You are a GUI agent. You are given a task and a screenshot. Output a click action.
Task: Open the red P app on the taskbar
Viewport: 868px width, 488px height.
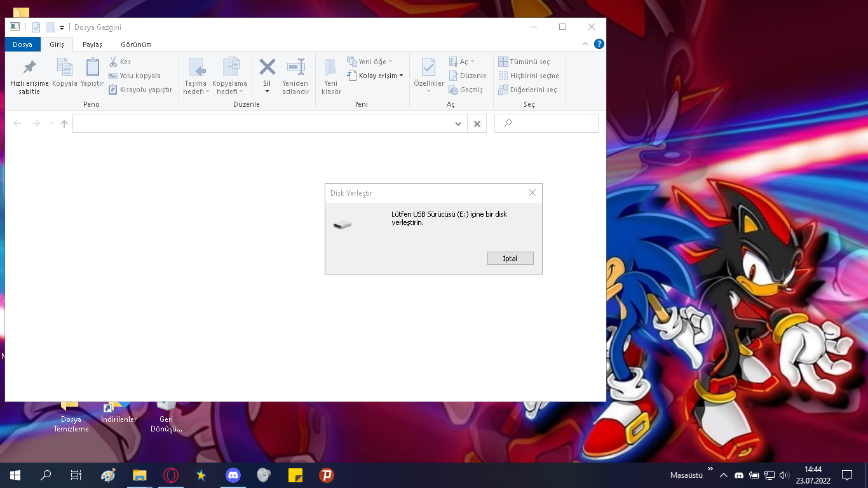327,475
